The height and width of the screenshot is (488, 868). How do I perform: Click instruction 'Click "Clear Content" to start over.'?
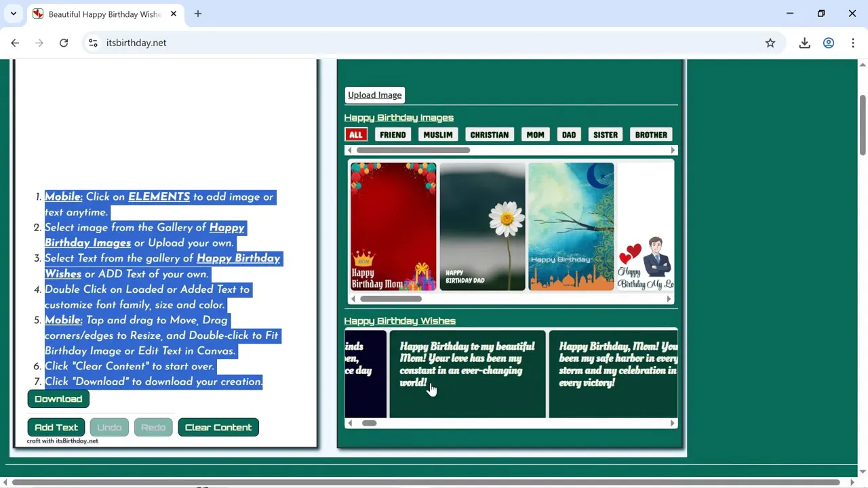(x=130, y=366)
